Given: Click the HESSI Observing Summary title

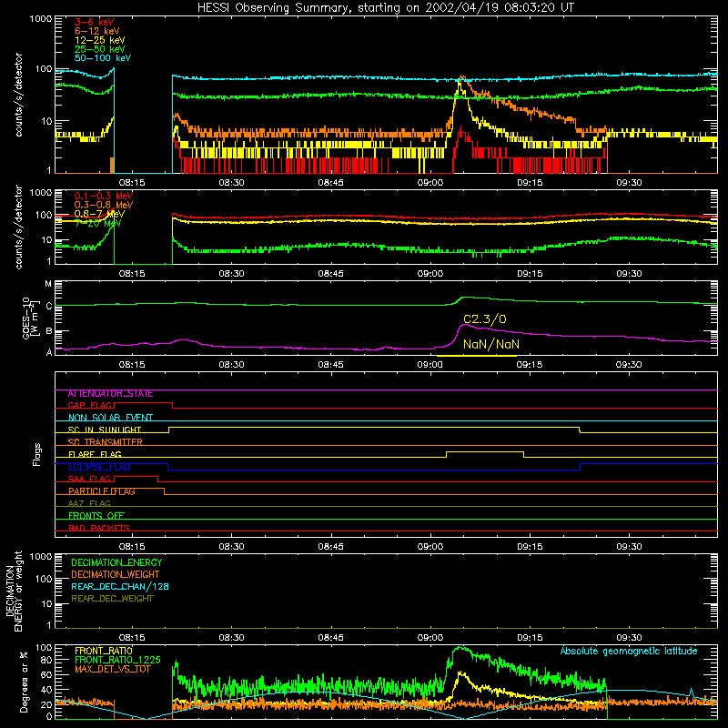Looking at the screenshot, I should click(385, 8).
